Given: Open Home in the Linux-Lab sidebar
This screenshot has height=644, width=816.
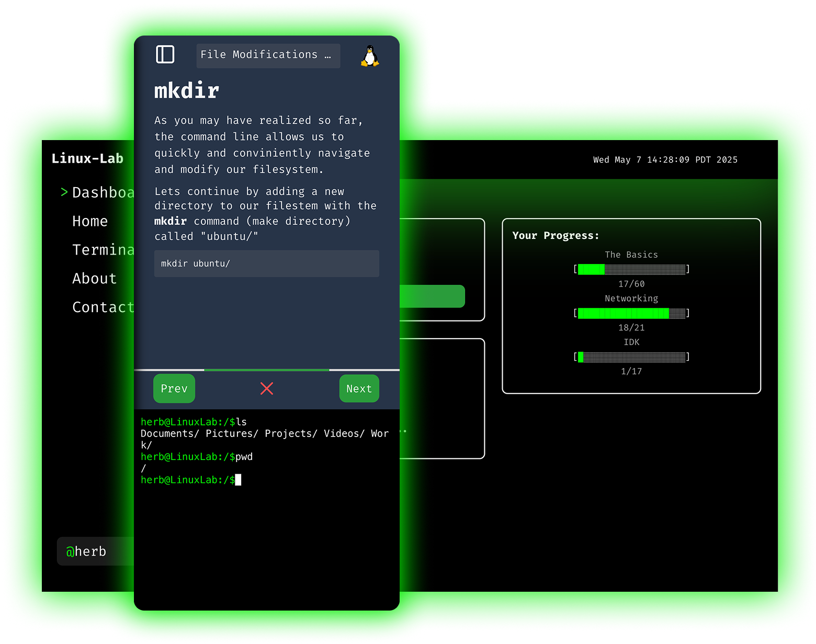Looking at the screenshot, I should point(90,221).
